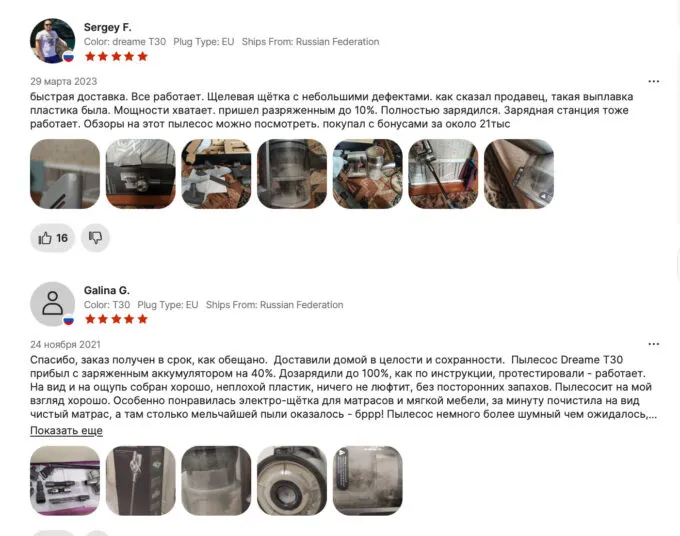Open Galina G. reviewer name
680x536 pixels.
(107, 290)
